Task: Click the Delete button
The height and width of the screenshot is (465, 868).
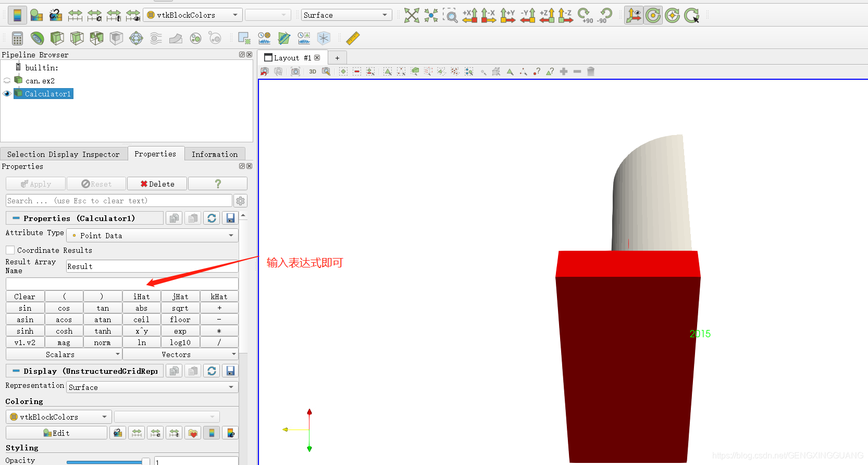Action: point(157,184)
